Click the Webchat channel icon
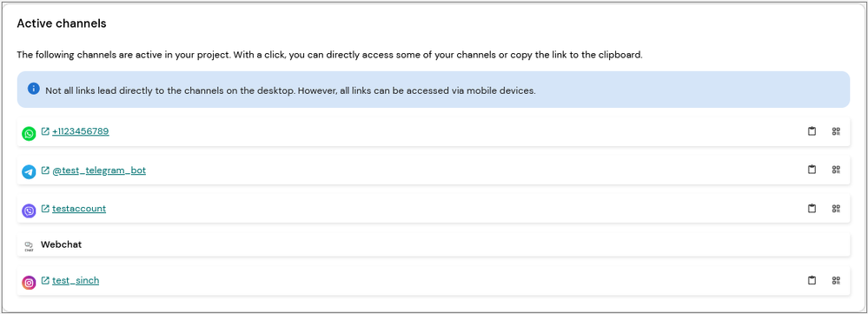 tap(29, 246)
